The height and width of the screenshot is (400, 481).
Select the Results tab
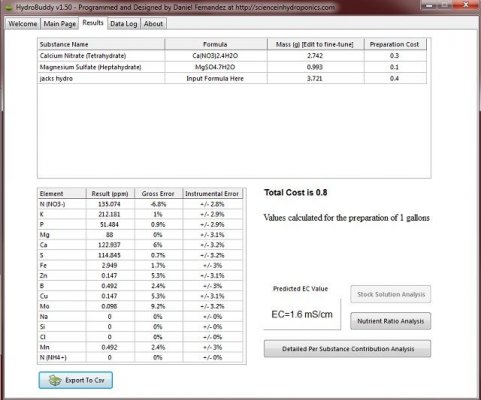tap(93, 23)
